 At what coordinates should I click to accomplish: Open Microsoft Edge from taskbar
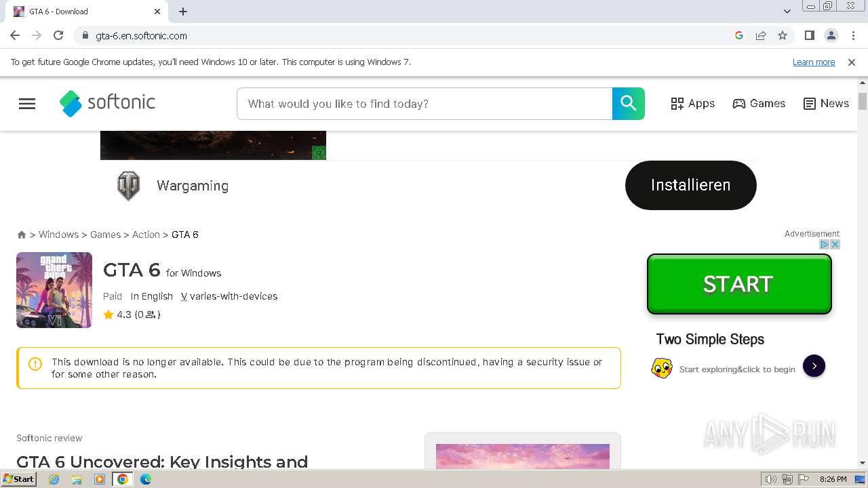click(146, 479)
